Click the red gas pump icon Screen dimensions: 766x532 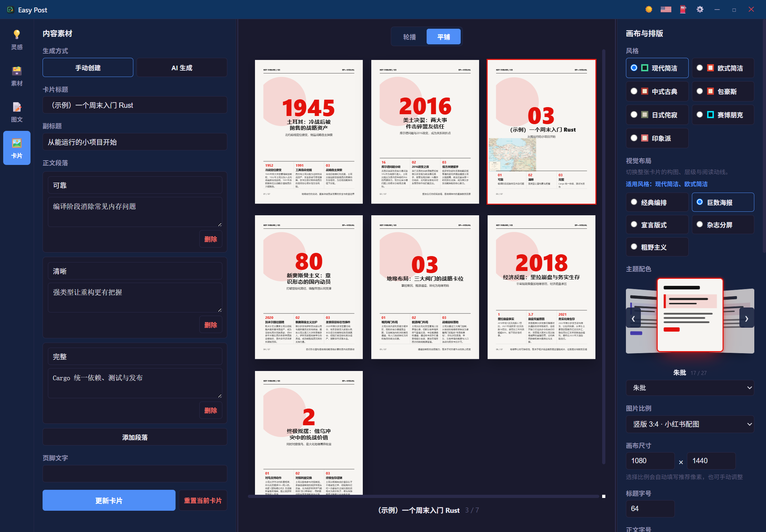(683, 10)
